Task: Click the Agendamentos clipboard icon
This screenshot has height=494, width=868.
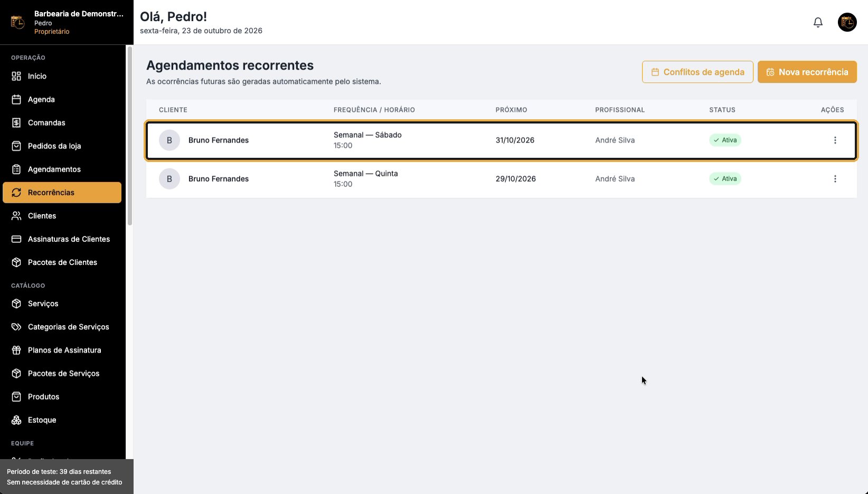Action: [16, 169]
